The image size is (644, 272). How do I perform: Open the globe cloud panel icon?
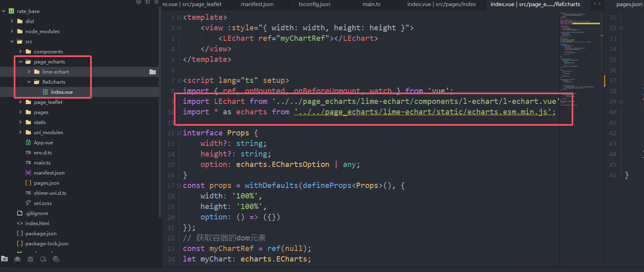click(56, 259)
